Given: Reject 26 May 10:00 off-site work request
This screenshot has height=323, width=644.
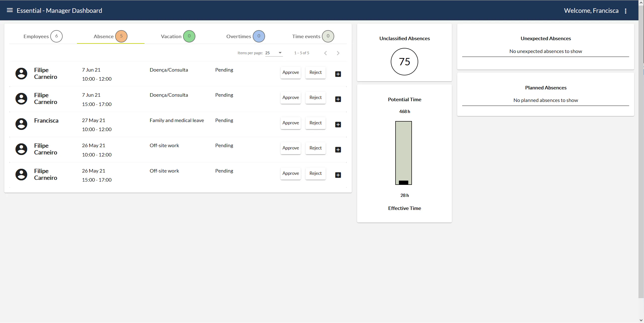Looking at the screenshot, I should click(315, 148).
